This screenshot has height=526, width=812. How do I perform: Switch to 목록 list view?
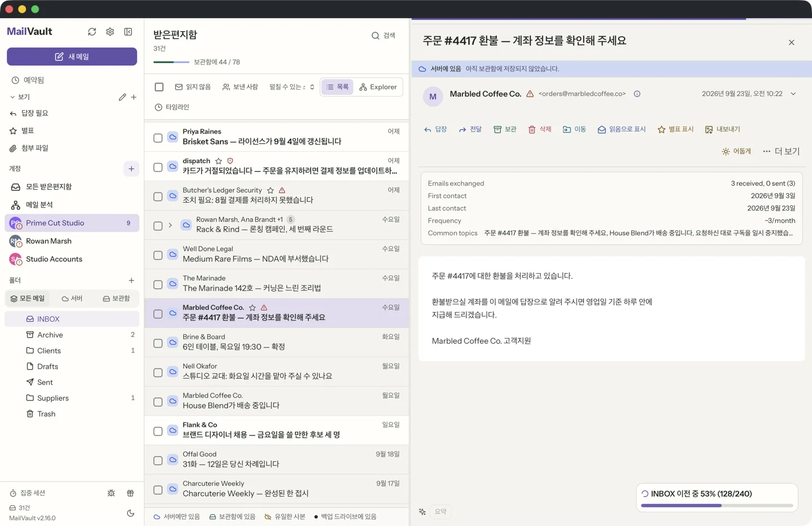coord(337,87)
